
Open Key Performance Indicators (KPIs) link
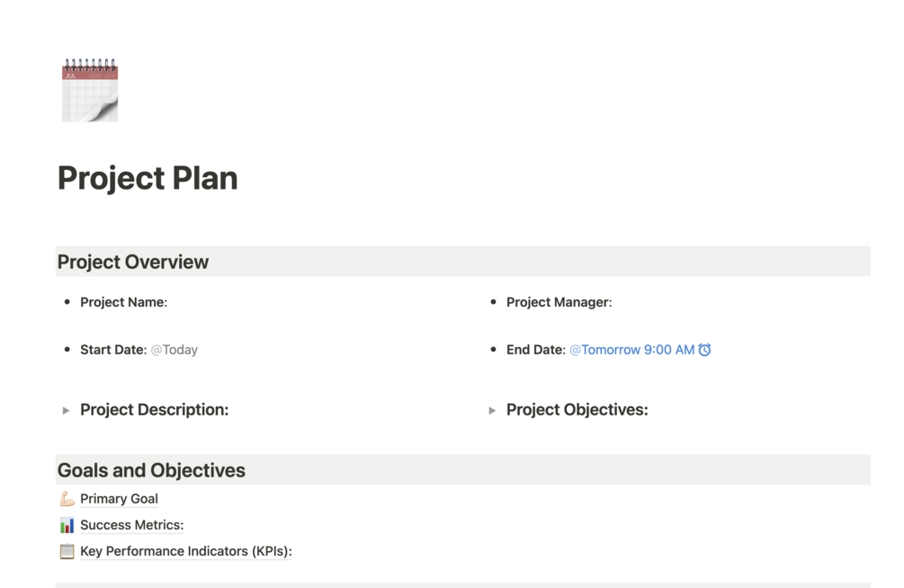[x=185, y=551]
